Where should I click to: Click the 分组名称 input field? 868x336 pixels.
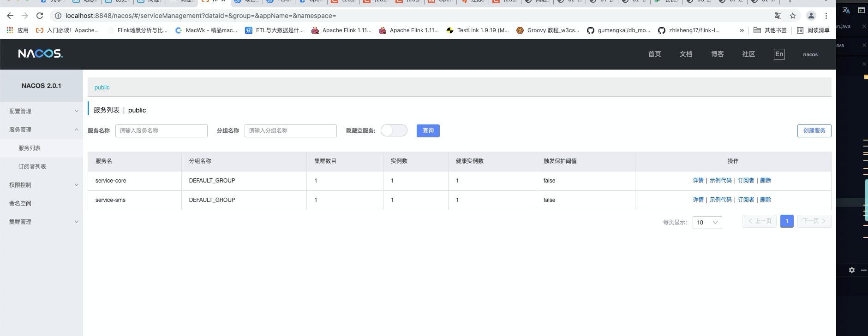[x=291, y=131]
